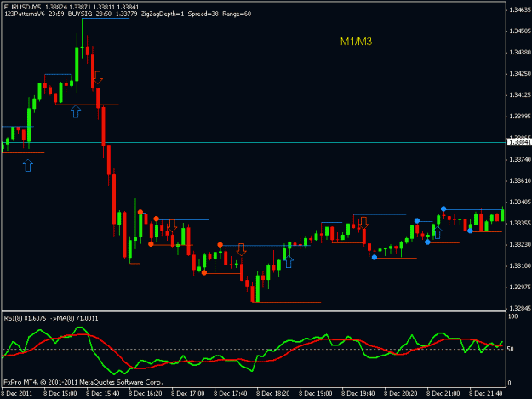Click the 1.33610 price scale label

pos(519,180)
